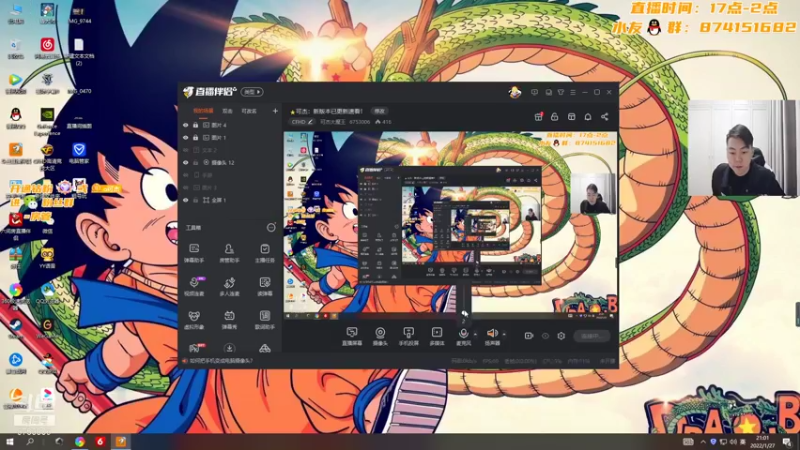Click the webcam overlay in the preview
Screen dimensions: 800x450
point(594,193)
